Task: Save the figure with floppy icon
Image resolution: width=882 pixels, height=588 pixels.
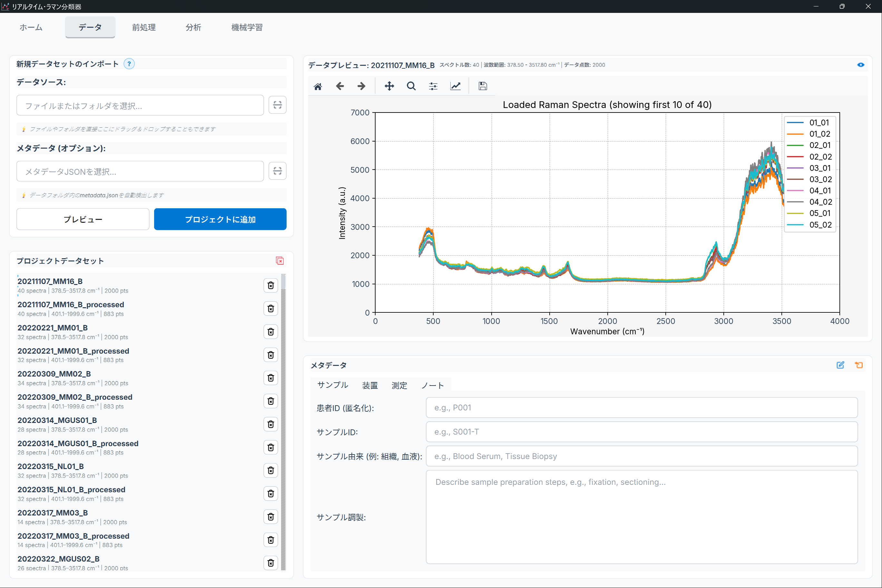Action: 483,86
